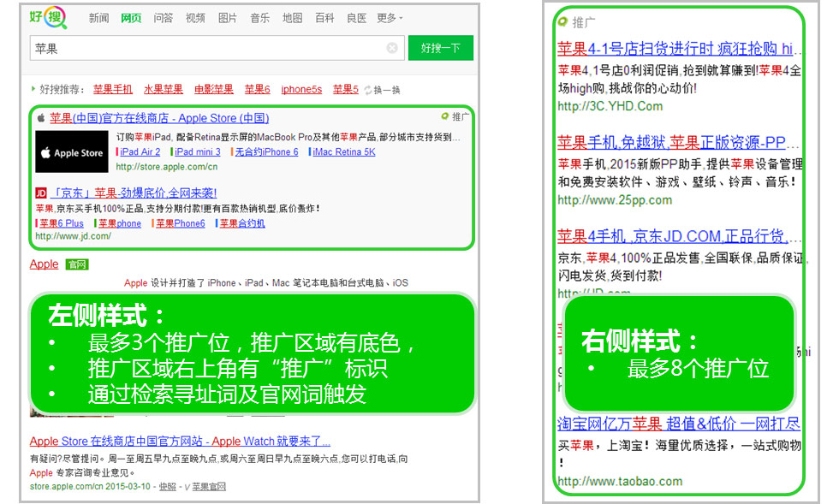The width and height of the screenshot is (839, 504).
Task: Open the 苹果6 Plus sublink
Action: (x=62, y=223)
